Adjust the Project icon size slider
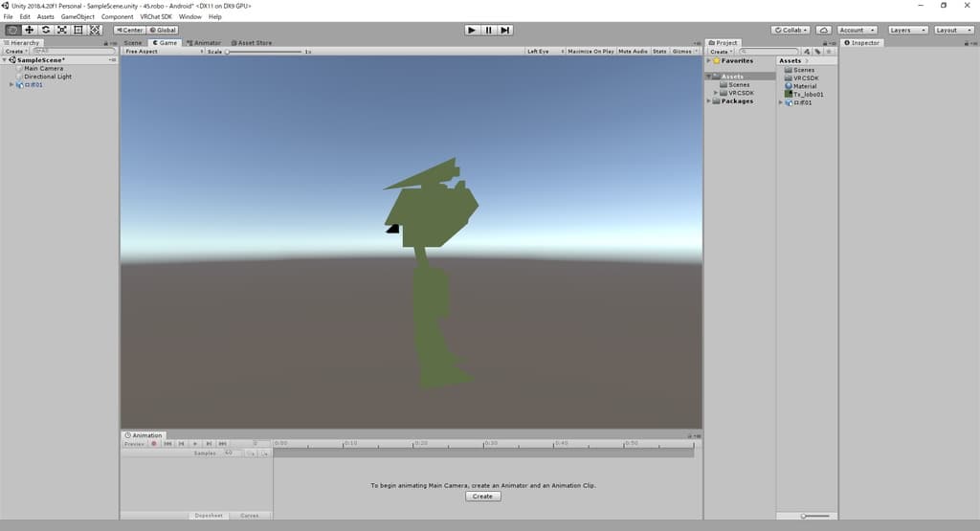This screenshot has height=531, width=980. point(815,516)
